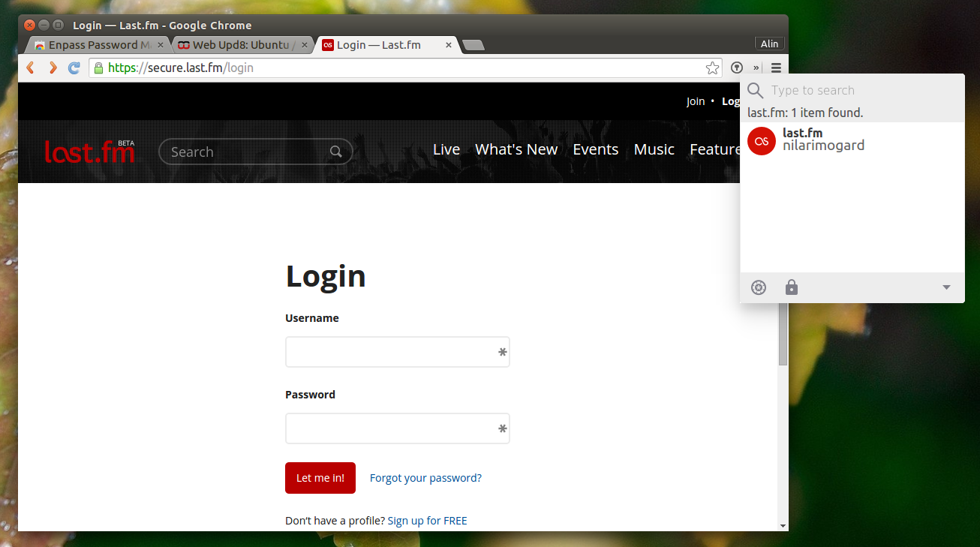
Task: Select the Login — Last.fm tab
Action: pos(387,45)
